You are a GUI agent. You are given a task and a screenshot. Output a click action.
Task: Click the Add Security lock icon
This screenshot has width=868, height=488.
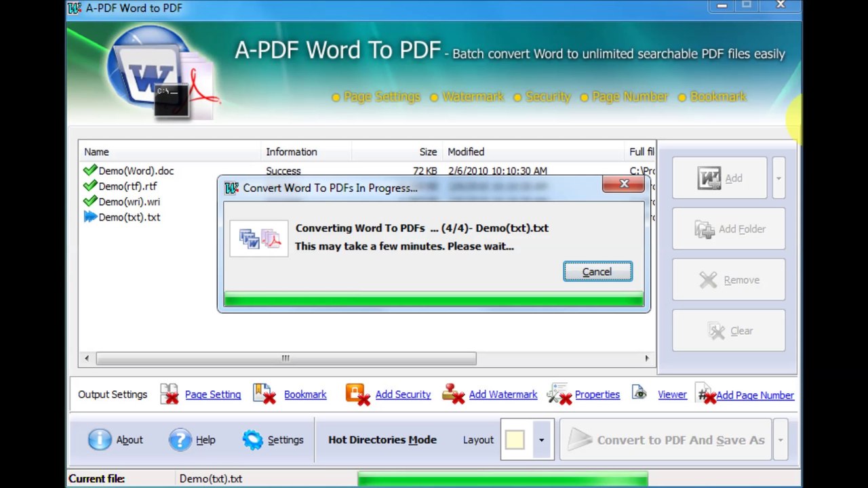(357, 394)
